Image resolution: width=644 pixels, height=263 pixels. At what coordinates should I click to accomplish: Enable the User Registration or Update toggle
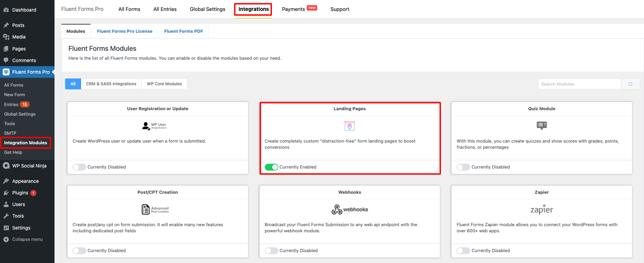79,167
